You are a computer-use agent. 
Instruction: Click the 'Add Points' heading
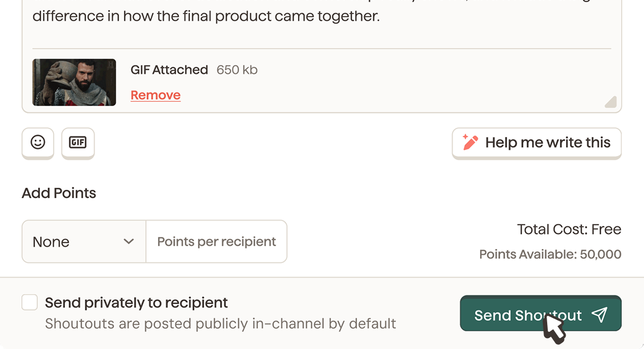pos(59,193)
